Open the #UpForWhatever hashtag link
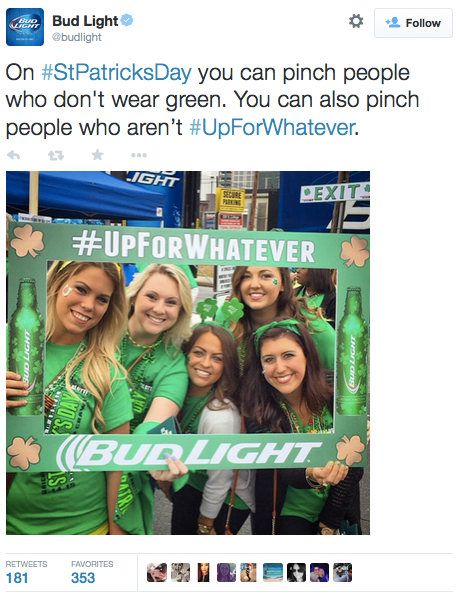The width and height of the screenshot is (459, 599). pyautogui.click(x=272, y=127)
